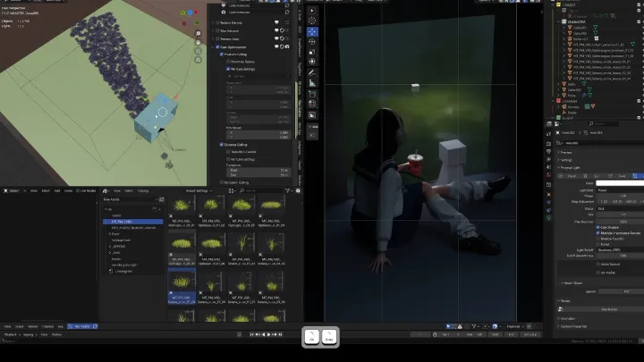Toggle Proximity Radius checkbox under Frustum Culling
The width and height of the screenshot is (644, 362).
point(228,62)
